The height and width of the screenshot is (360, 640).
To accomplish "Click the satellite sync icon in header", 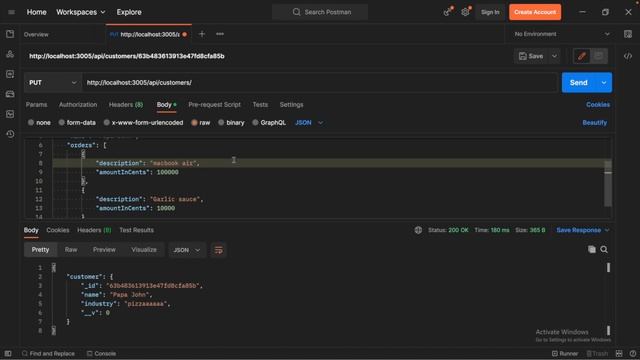I will pyautogui.click(x=448, y=12).
